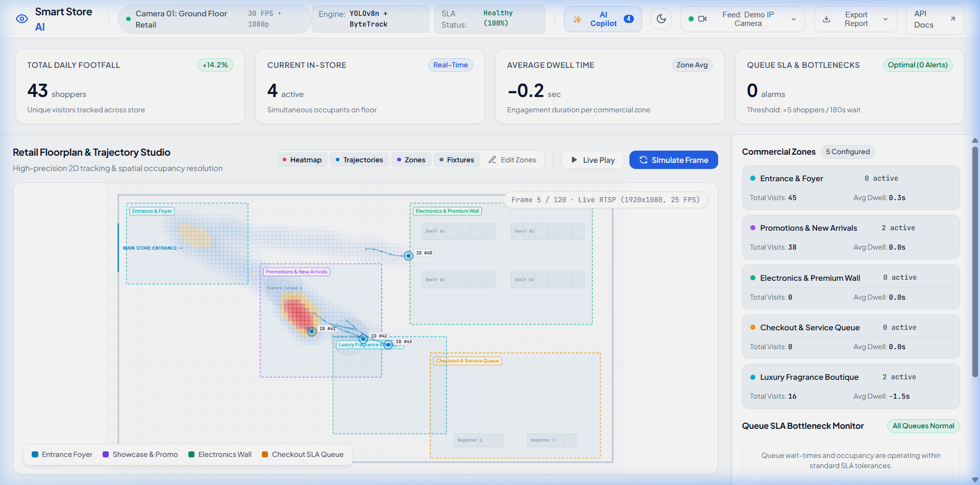980x485 pixels.
Task: Open the Promotions & New Arrivals zone card
Action: tap(851, 237)
